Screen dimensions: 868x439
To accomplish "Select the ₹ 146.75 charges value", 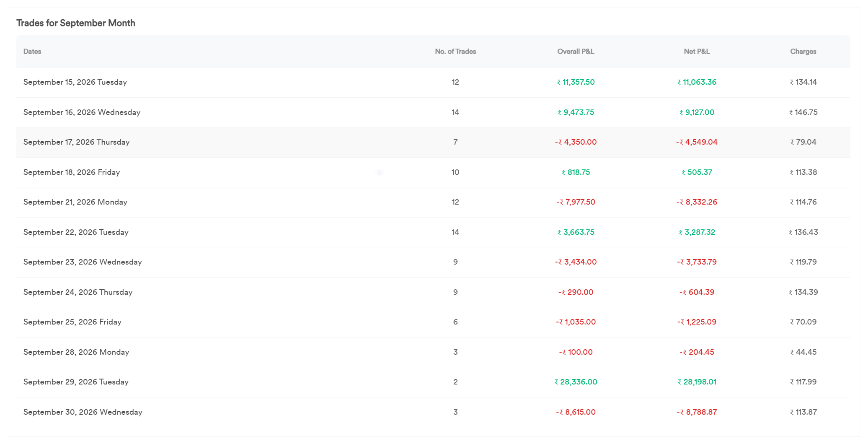I will click(803, 112).
